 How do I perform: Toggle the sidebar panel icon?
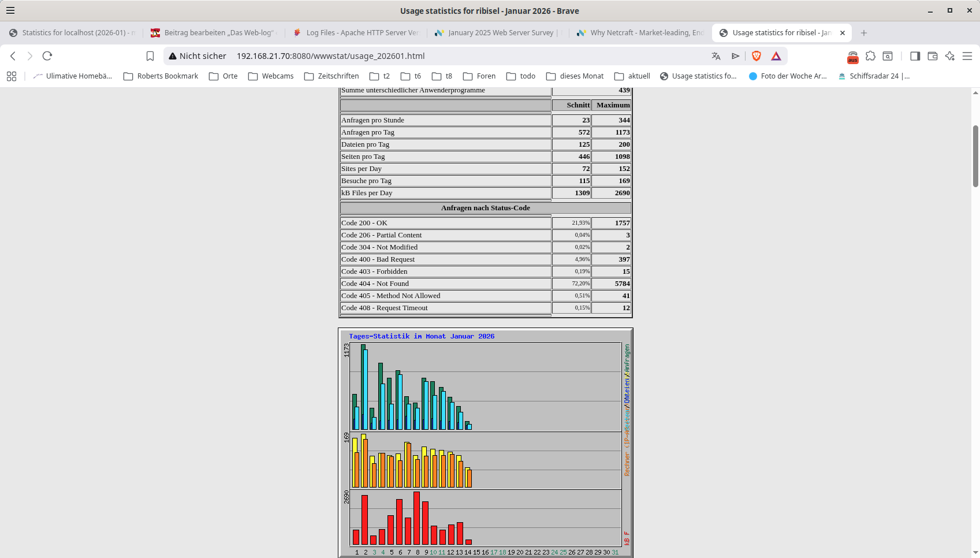click(x=915, y=56)
